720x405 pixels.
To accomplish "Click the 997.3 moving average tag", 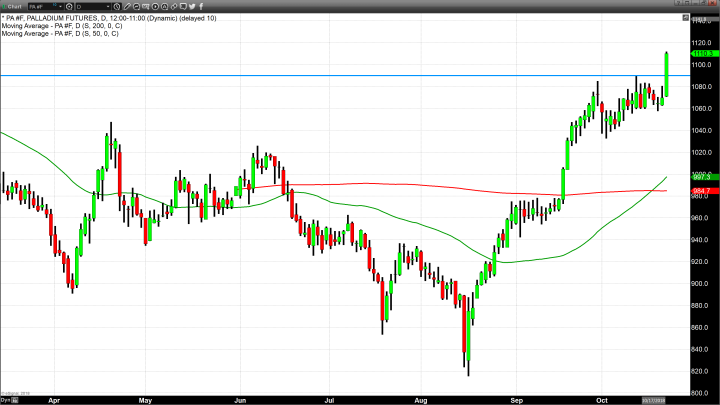I will (704, 177).
